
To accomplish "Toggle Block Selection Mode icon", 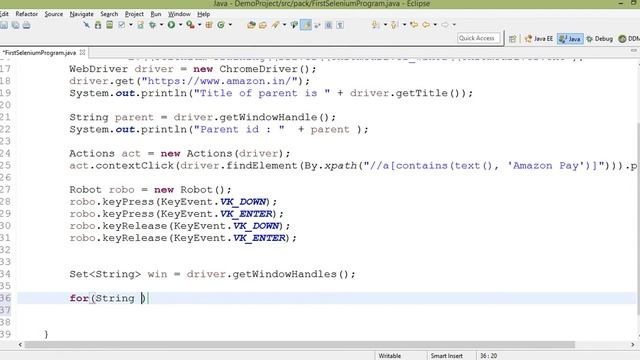I will click(x=329, y=25).
